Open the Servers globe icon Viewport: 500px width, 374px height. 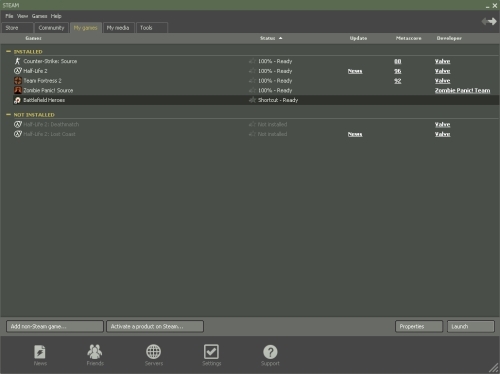154,352
